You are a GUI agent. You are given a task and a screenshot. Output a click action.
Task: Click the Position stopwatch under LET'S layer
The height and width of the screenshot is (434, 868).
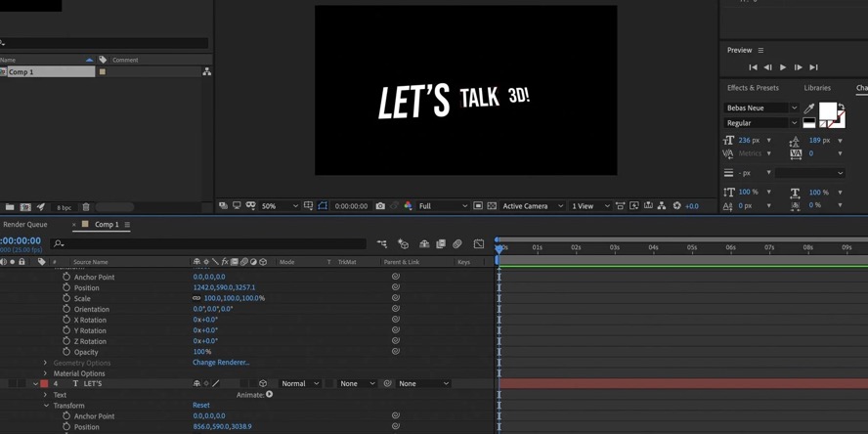[66, 427]
